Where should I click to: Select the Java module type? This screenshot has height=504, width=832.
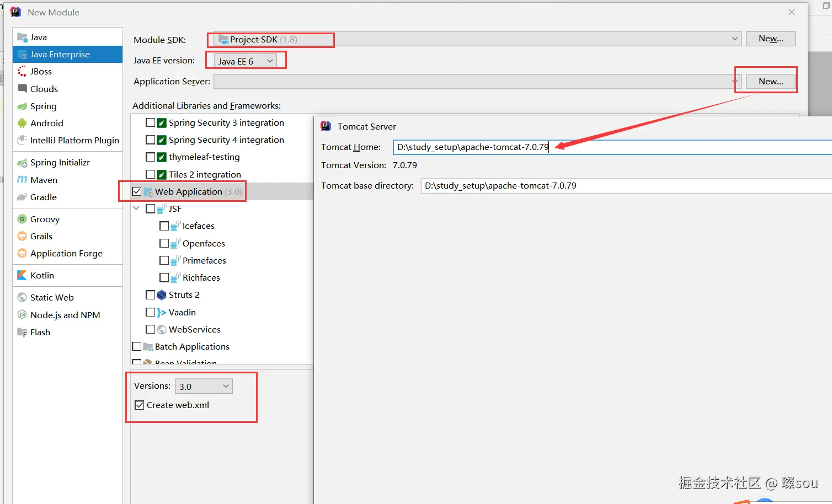coord(67,37)
